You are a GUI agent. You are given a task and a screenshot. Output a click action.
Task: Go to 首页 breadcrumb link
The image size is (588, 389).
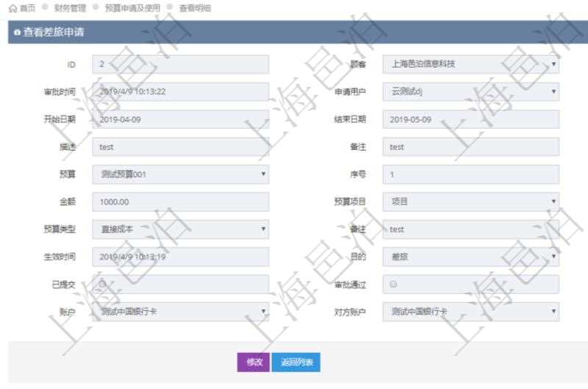point(27,8)
